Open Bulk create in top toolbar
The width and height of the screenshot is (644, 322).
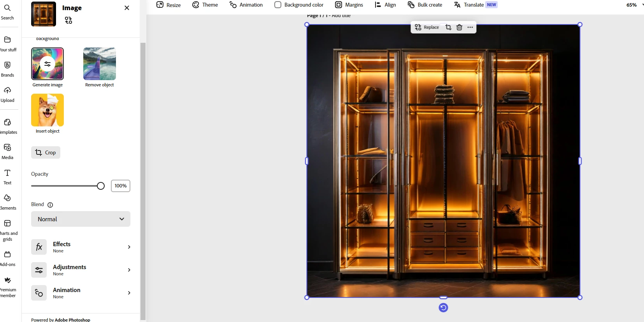[425, 5]
